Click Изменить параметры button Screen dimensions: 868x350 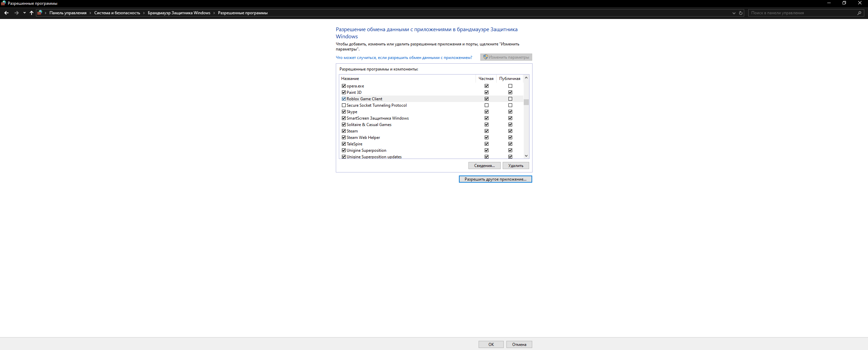click(x=506, y=57)
